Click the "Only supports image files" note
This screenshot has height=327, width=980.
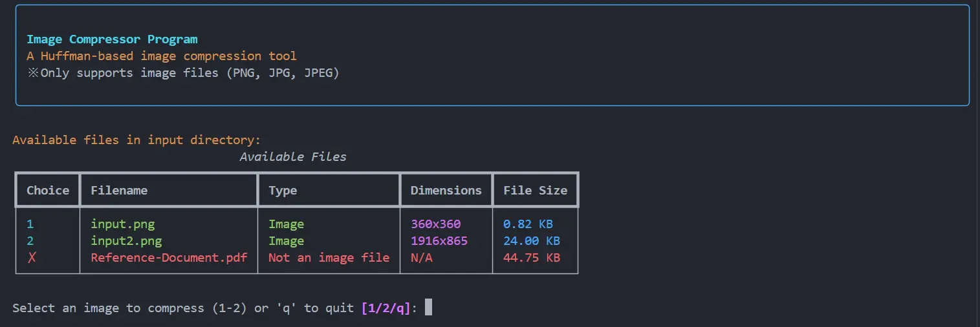(x=183, y=73)
